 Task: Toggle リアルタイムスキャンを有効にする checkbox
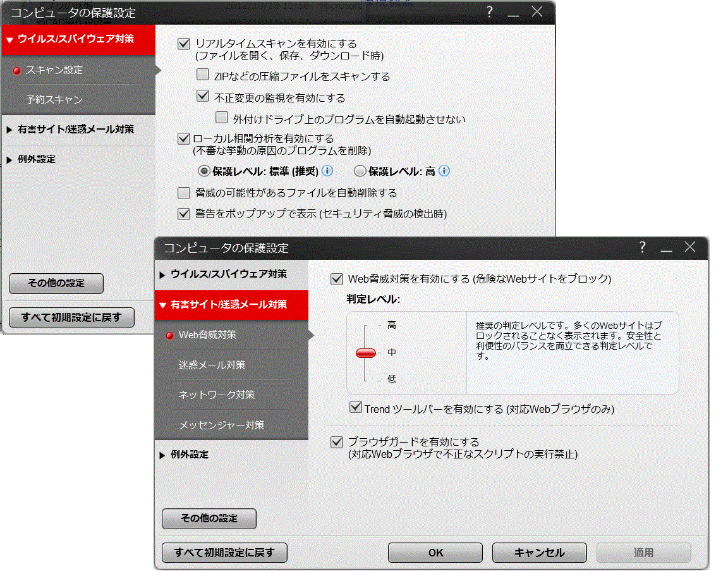coord(184,44)
